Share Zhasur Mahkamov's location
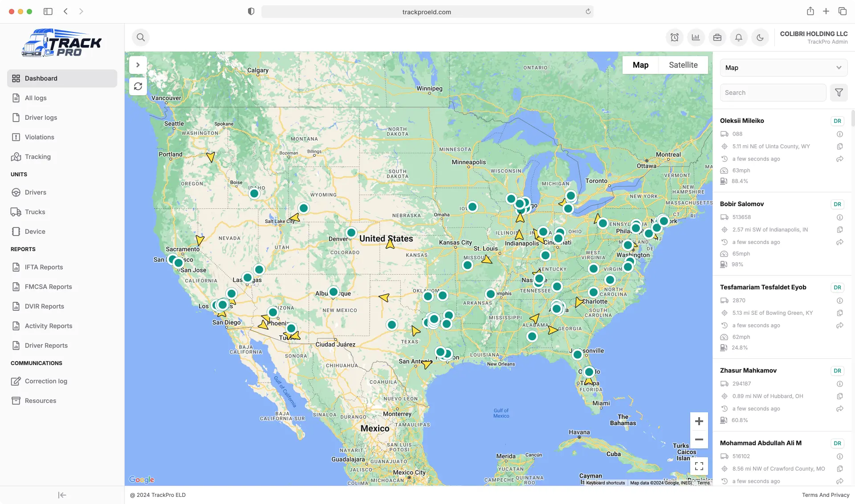The height and width of the screenshot is (504, 855). (840, 409)
